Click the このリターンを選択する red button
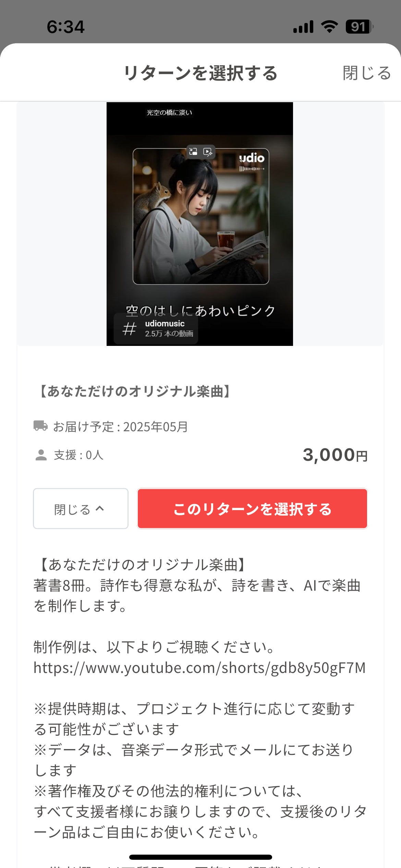This screenshot has width=401, height=868. coord(252,509)
